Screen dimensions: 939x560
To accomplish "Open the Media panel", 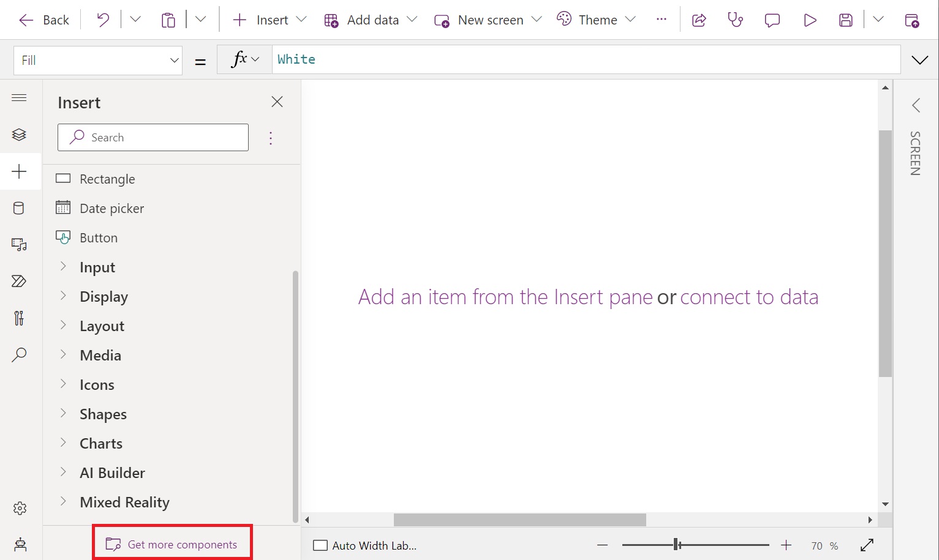I will tap(19, 244).
